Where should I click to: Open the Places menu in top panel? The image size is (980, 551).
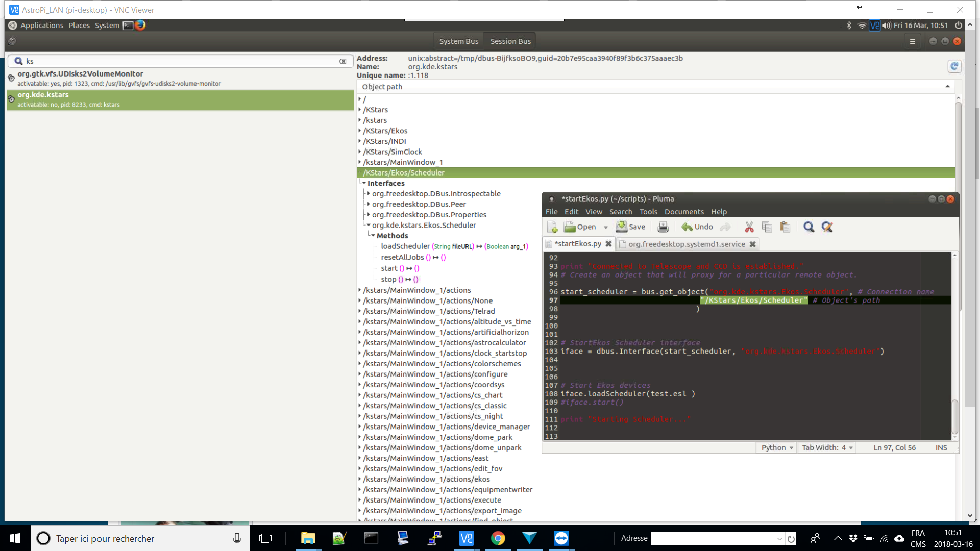point(79,26)
